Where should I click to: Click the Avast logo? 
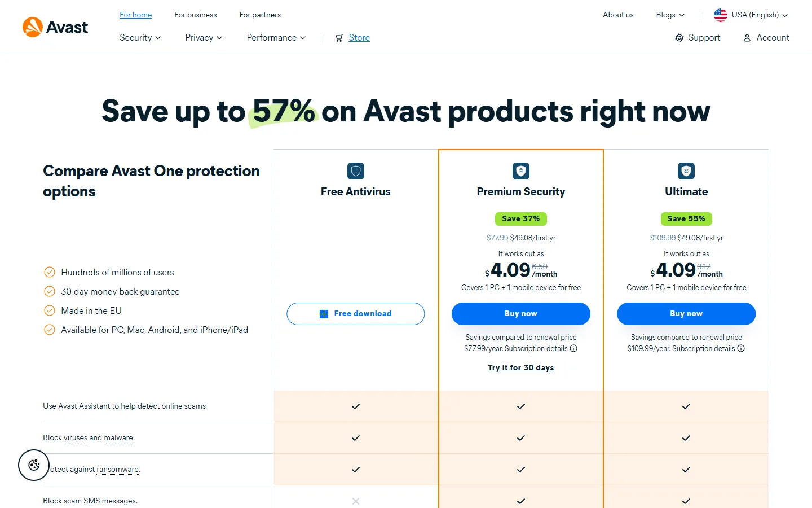click(55, 27)
